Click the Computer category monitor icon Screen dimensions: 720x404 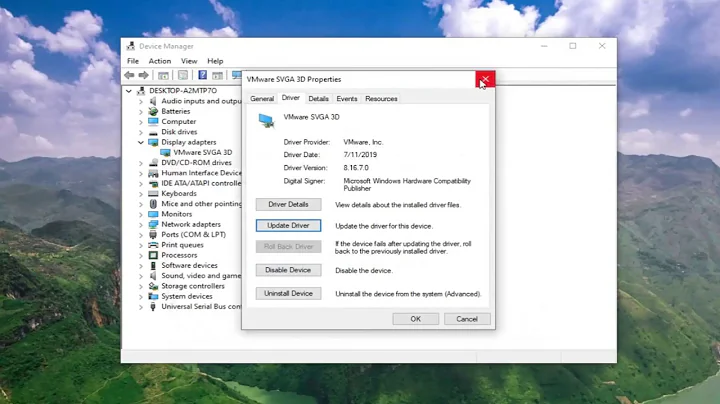[153, 122]
